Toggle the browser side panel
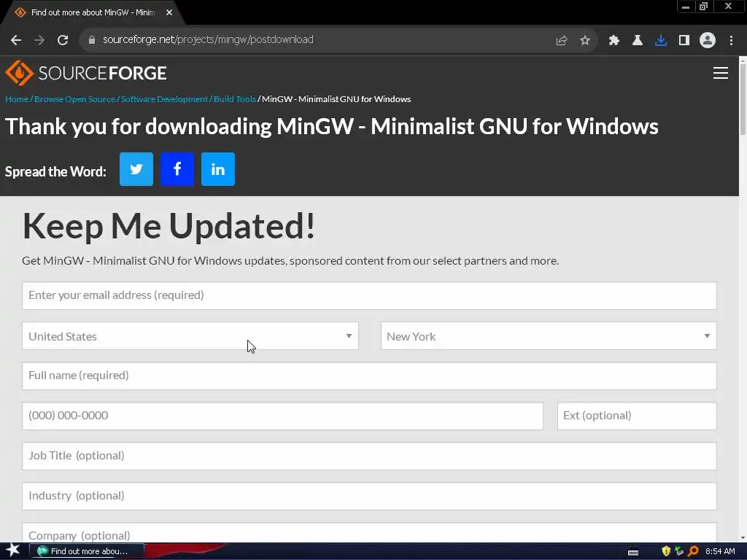The height and width of the screenshot is (560, 747). tap(684, 40)
